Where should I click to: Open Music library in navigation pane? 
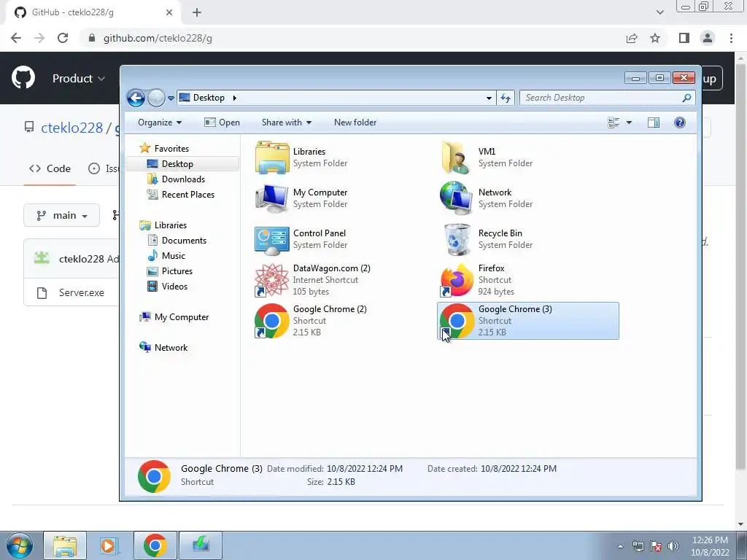(166, 256)
